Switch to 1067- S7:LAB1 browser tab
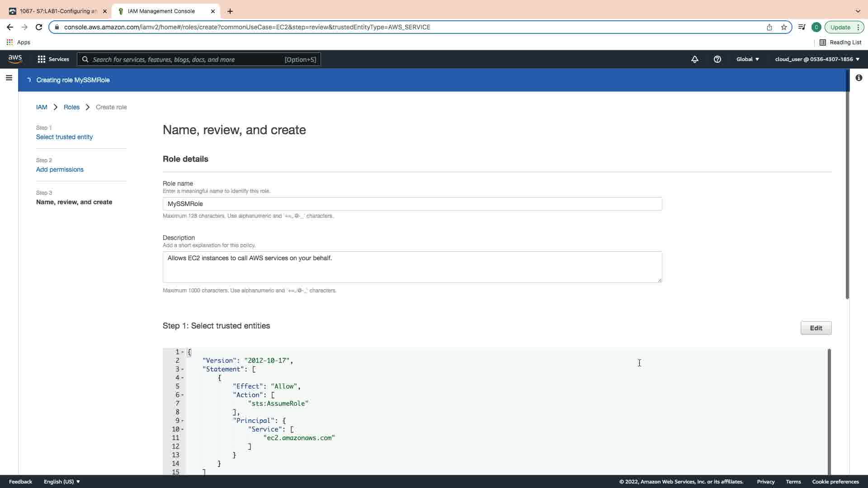This screenshot has height=488, width=868. [x=58, y=11]
